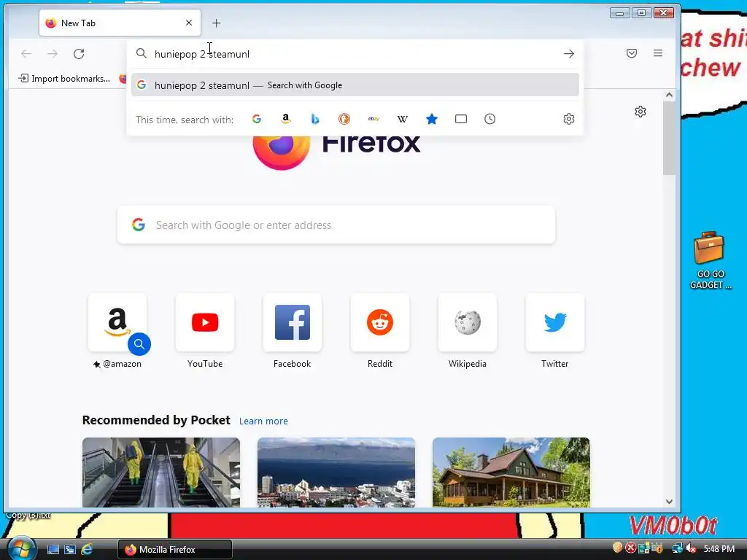Click the scrollbar up arrow
The height and width of the screenshot is (560, 747).
coord(670,95)
